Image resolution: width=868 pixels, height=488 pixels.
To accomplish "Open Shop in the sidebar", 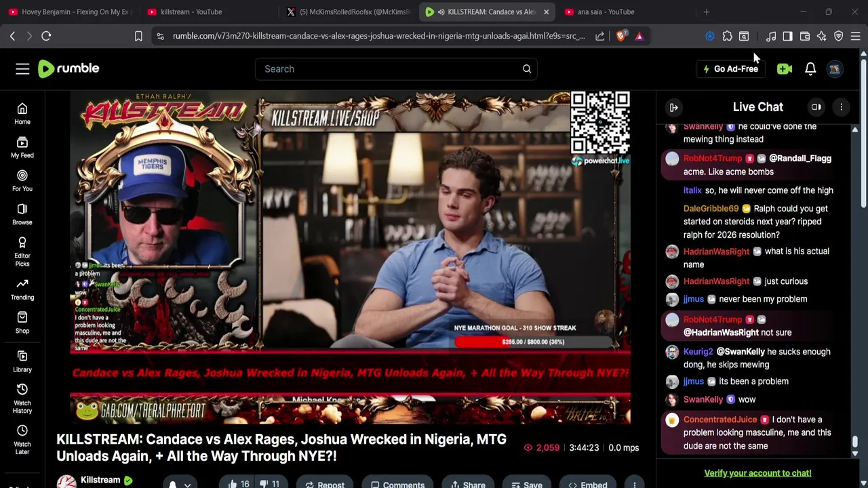I will coord(22,323).
